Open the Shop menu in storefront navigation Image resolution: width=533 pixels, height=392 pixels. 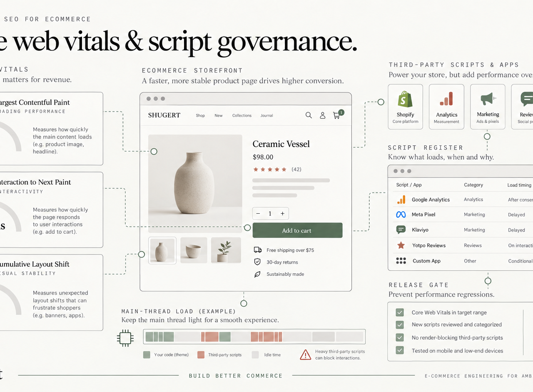click(200, 115)
